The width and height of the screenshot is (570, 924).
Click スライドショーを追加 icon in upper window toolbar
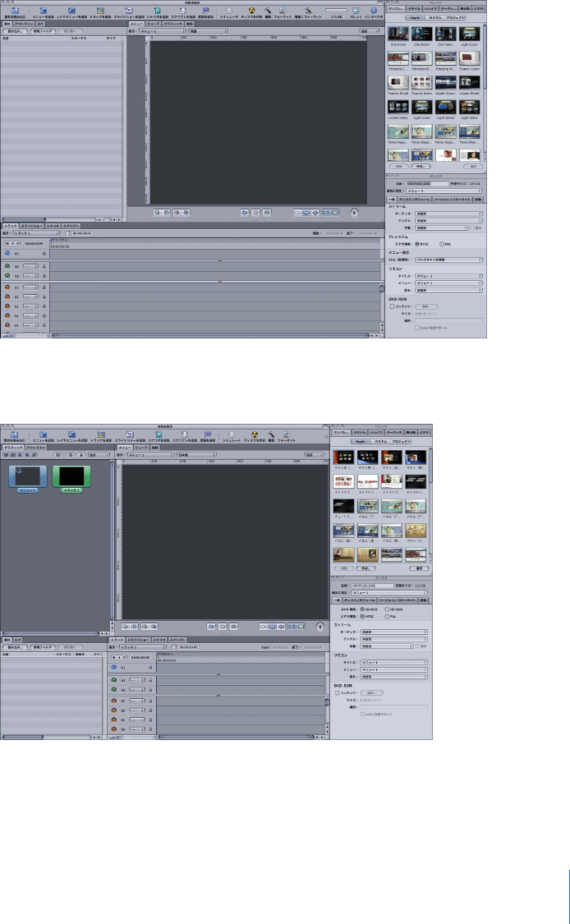[128, 11]
